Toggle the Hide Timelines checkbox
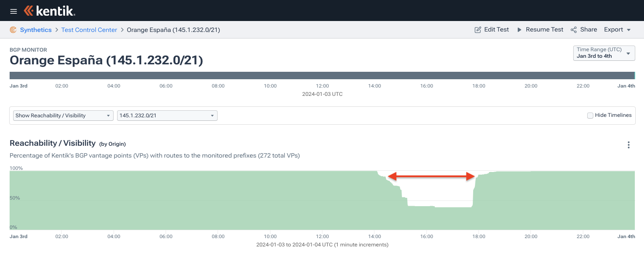644x260 pixels. tap(590, 116)
